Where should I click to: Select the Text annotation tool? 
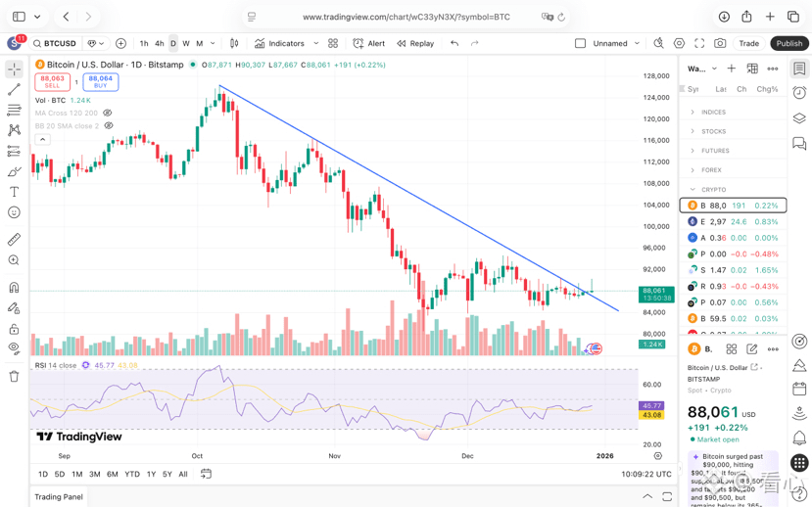14,192
